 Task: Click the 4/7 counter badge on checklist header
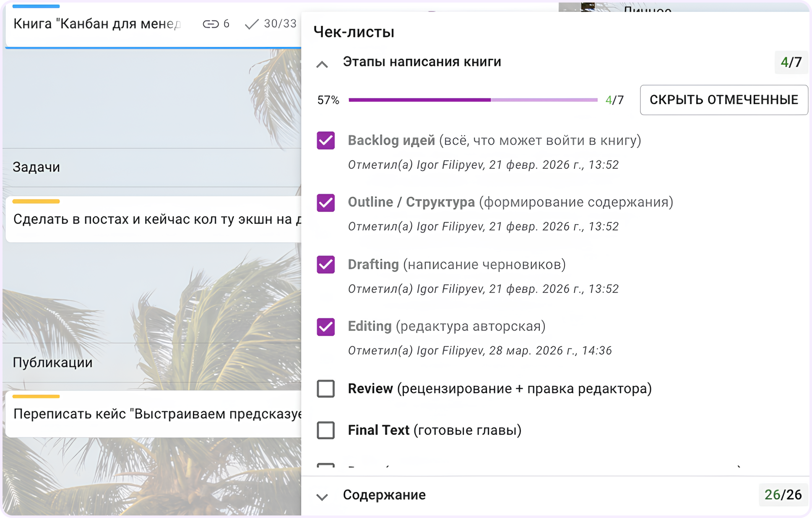click(791, 63)
